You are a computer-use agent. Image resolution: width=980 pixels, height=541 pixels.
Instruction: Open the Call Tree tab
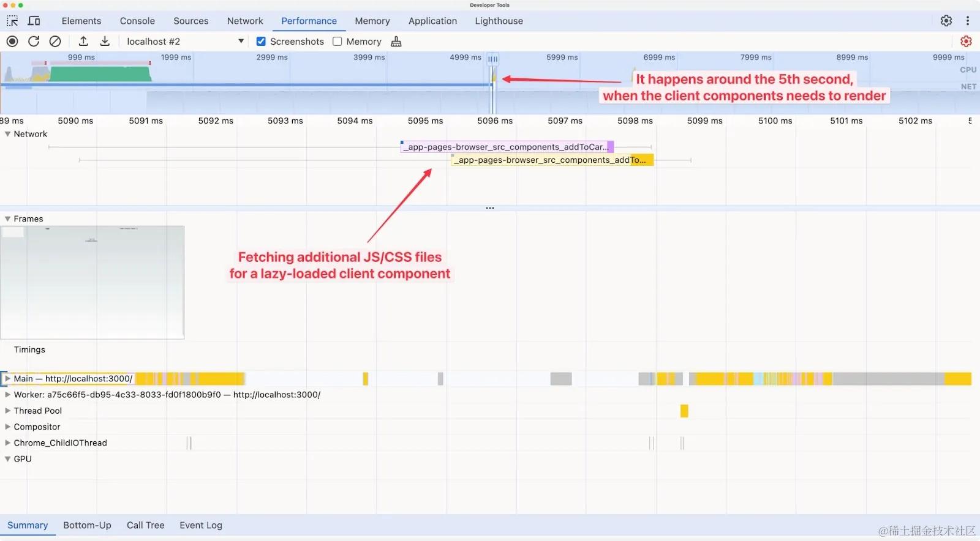pos(146,525)
